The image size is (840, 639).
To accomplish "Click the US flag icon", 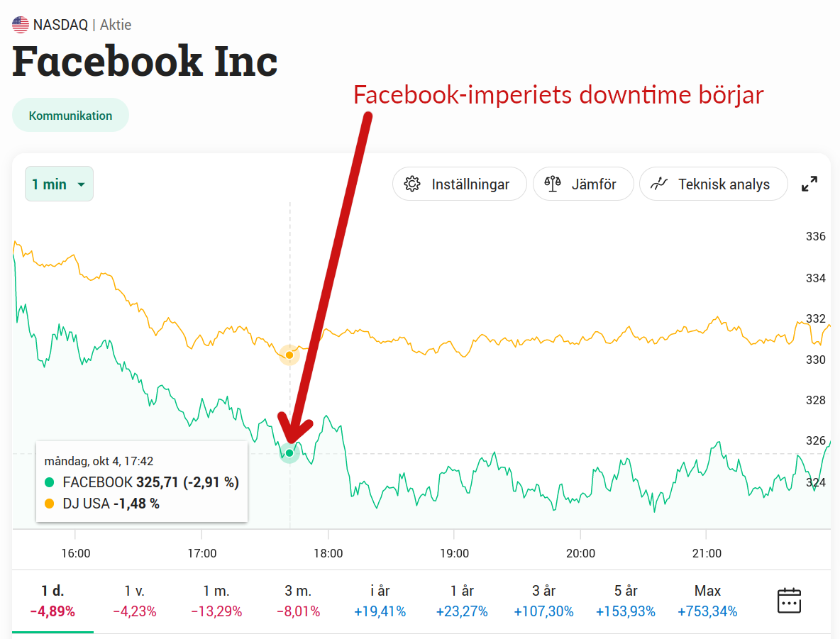I will point(21,25).
